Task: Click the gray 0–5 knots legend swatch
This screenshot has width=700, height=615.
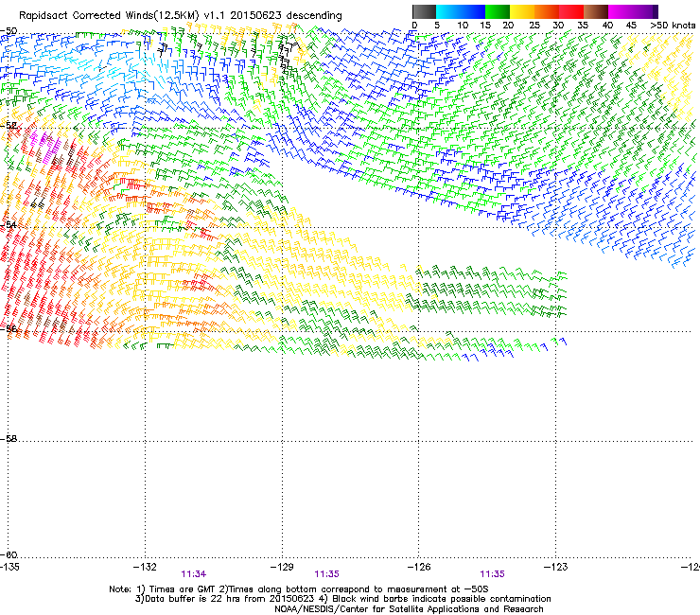Action: 424,11
